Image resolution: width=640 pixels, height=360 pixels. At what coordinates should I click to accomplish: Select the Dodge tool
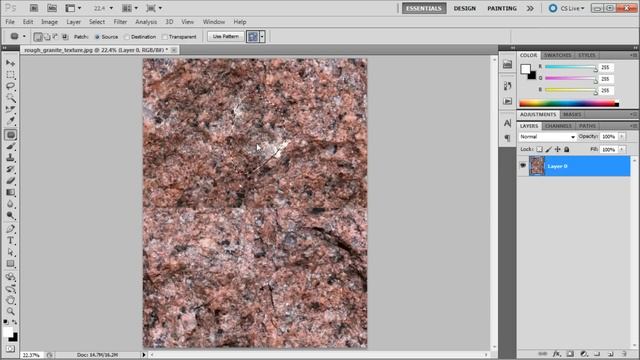point(11,215)
